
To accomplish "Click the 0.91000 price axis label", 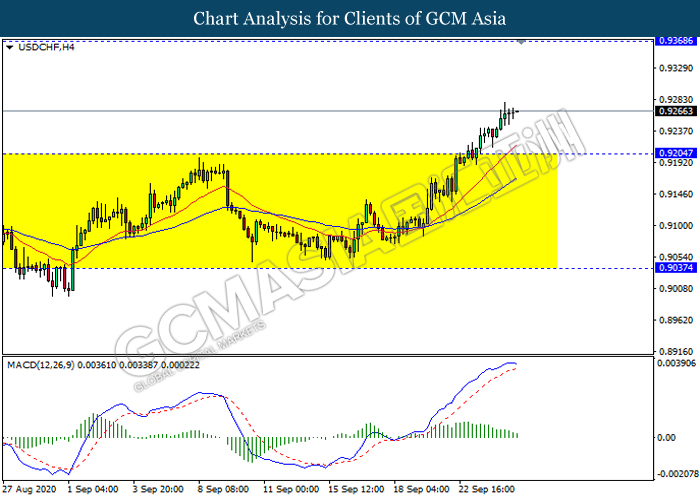I will 676,226.
